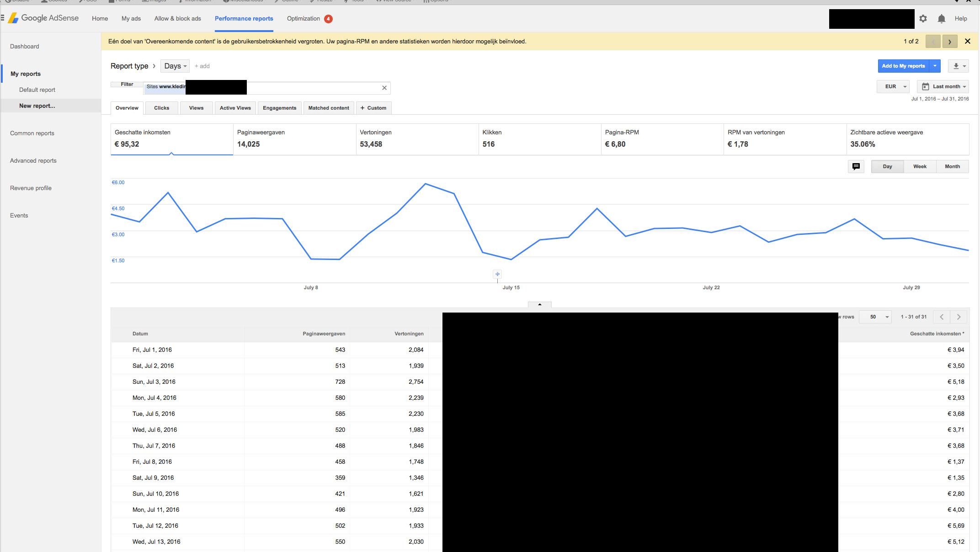Open the Last month date dropdown
Image resolution: width=980 pixels, height=552 pixels.
943,86
